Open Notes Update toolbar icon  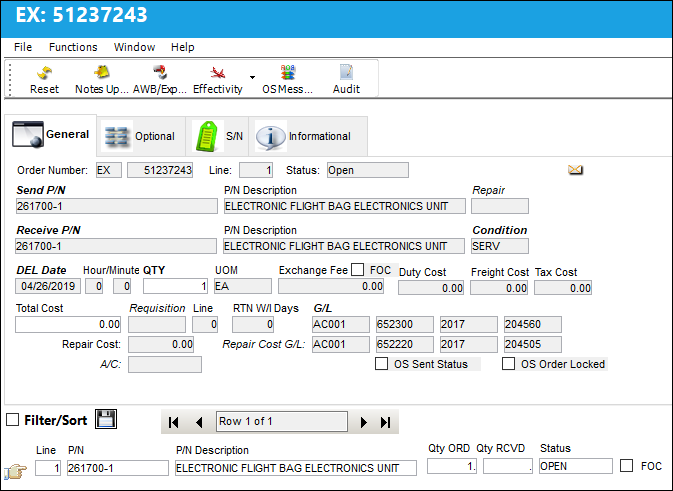click(x=102, y=72)
